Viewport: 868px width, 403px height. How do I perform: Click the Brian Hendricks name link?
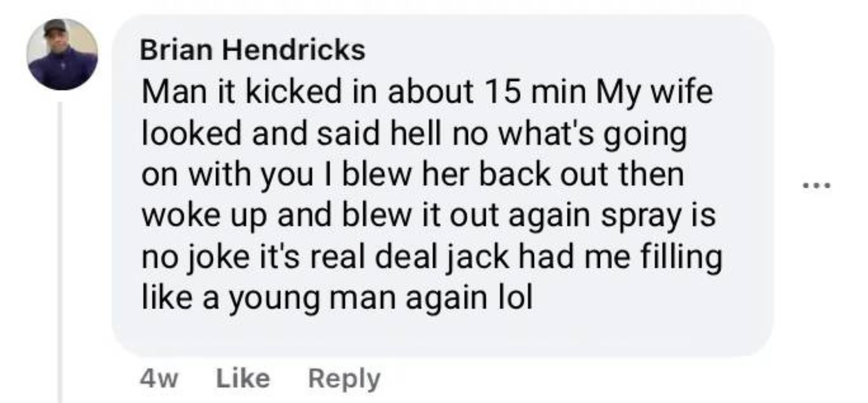[253, 50]
